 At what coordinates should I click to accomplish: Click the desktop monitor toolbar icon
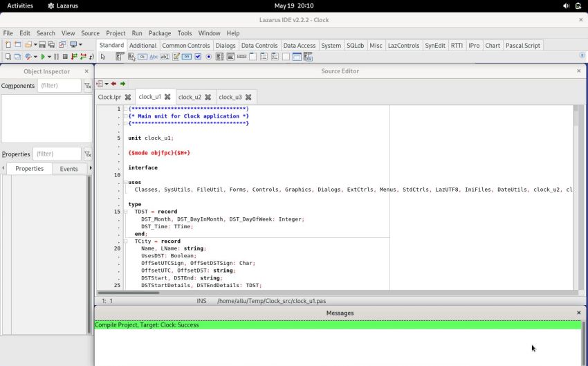(73, 44)
